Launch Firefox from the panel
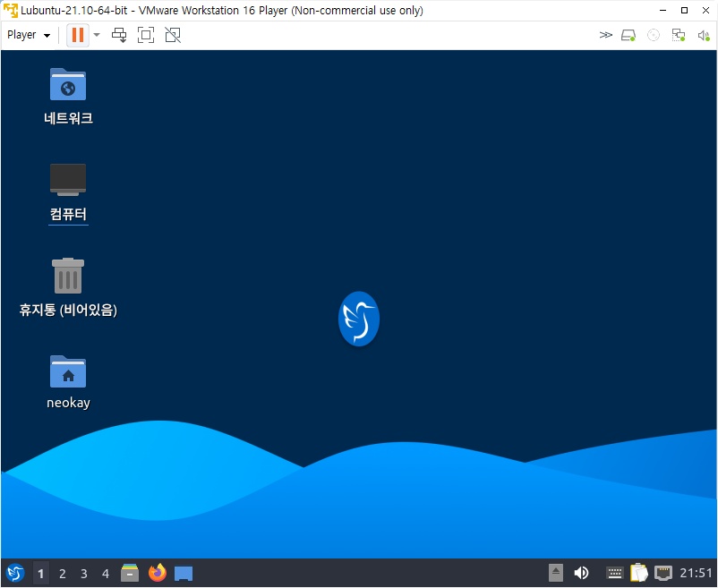This screenshot has width=718, height=588. coord(157,573)
